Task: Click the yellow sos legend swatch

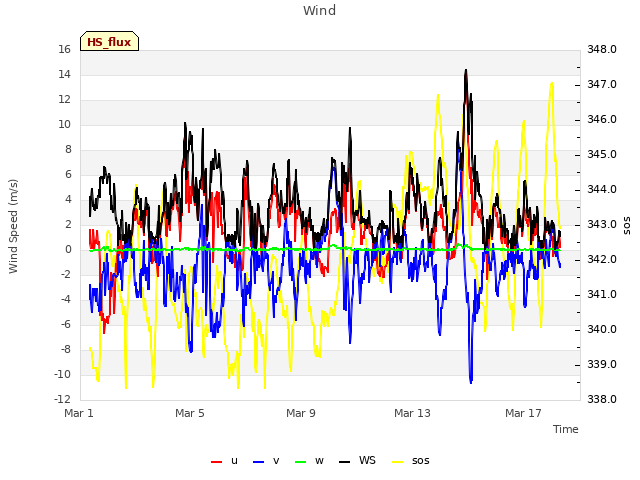Action: (398, 462)
